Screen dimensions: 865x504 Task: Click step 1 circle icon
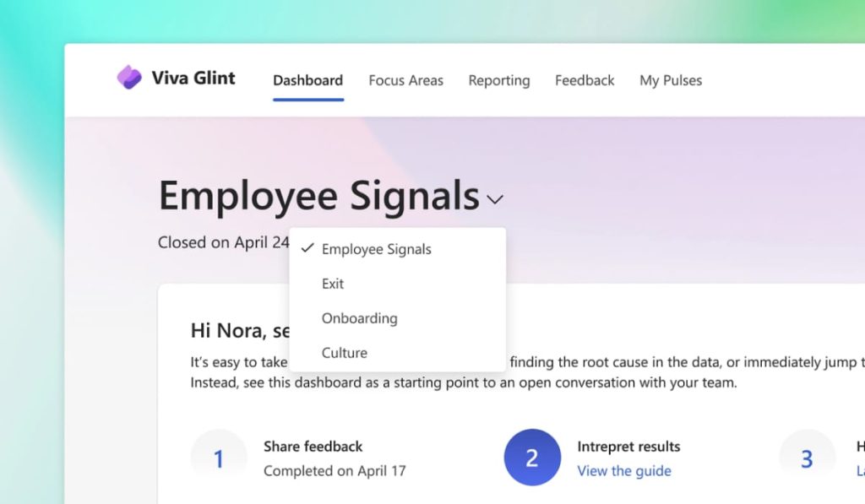(219, 458)
